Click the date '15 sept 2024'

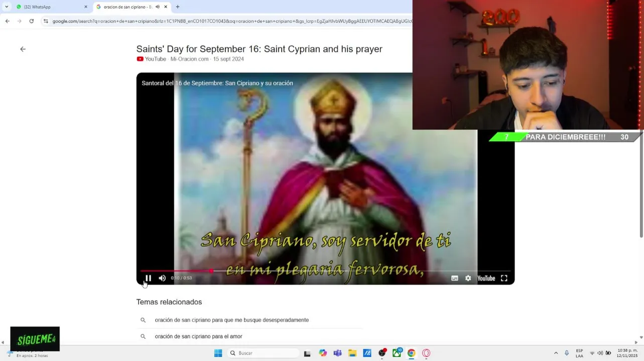tap(228, 59)
